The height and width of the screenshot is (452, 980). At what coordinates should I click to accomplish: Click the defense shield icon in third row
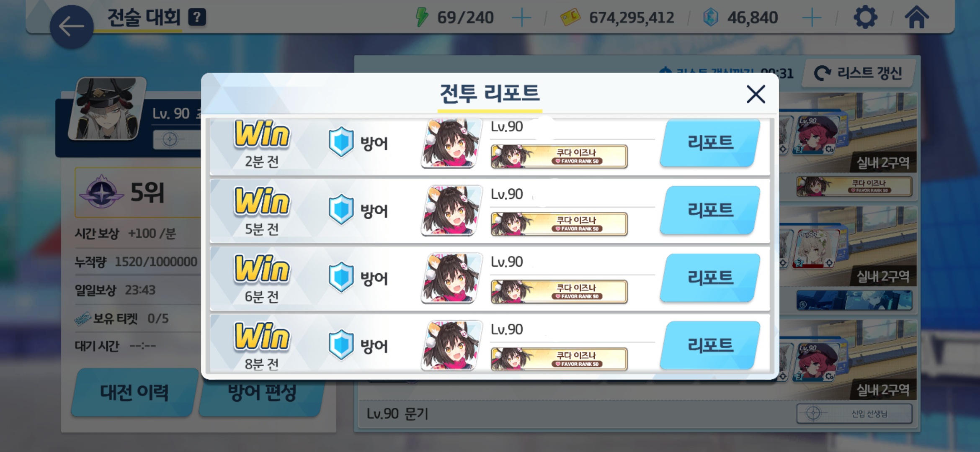pyautogui.click(x=341, y=277)
